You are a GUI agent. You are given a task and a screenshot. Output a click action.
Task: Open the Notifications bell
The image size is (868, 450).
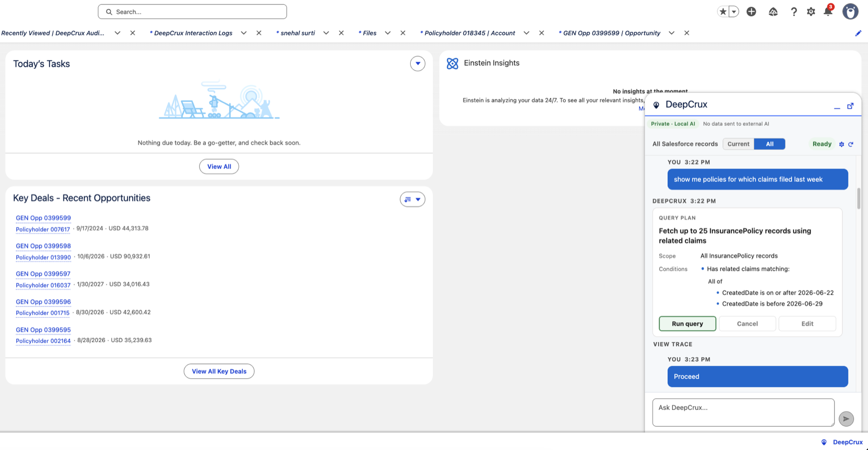click(x=828, y=11)
